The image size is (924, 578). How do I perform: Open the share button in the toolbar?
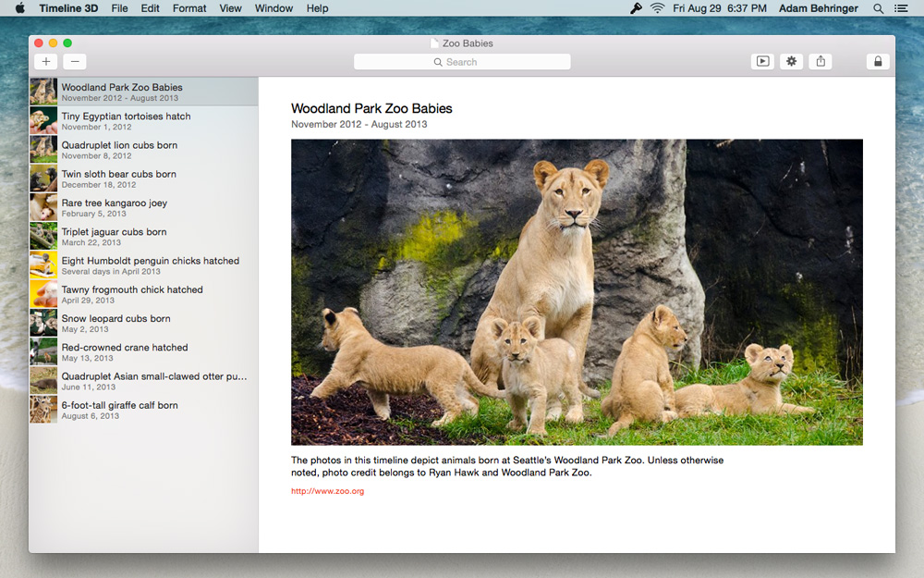click(821, 61)
